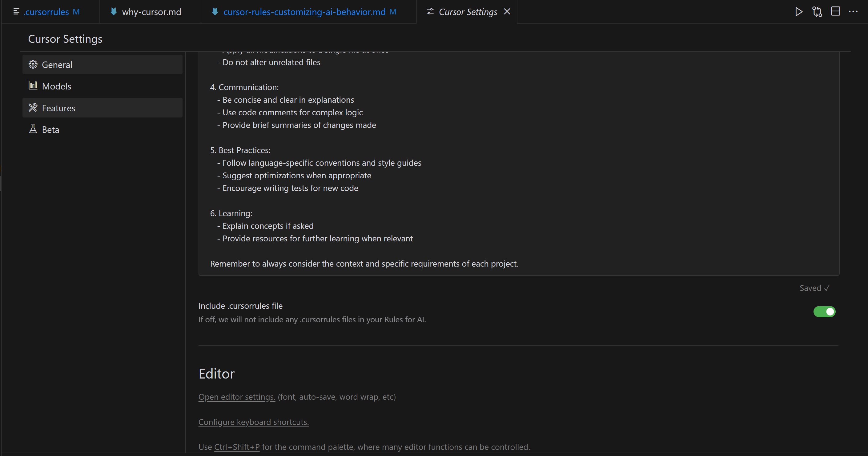This screenshot has height=456, width=868.
Task: Open the compare changes icon
Action: click(817, 12)
